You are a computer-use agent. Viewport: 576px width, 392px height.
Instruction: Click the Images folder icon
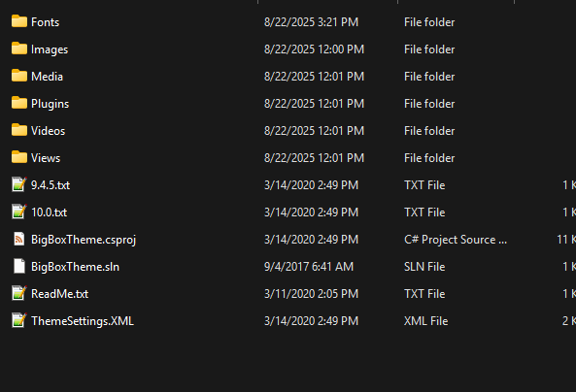(19, 49)
